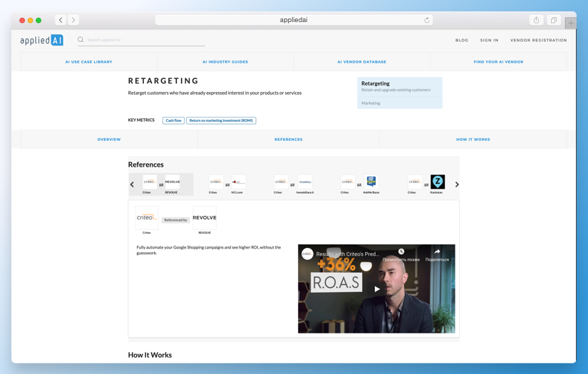Open Vendor Registration link

pyautogui.click(x=538, y=40)
